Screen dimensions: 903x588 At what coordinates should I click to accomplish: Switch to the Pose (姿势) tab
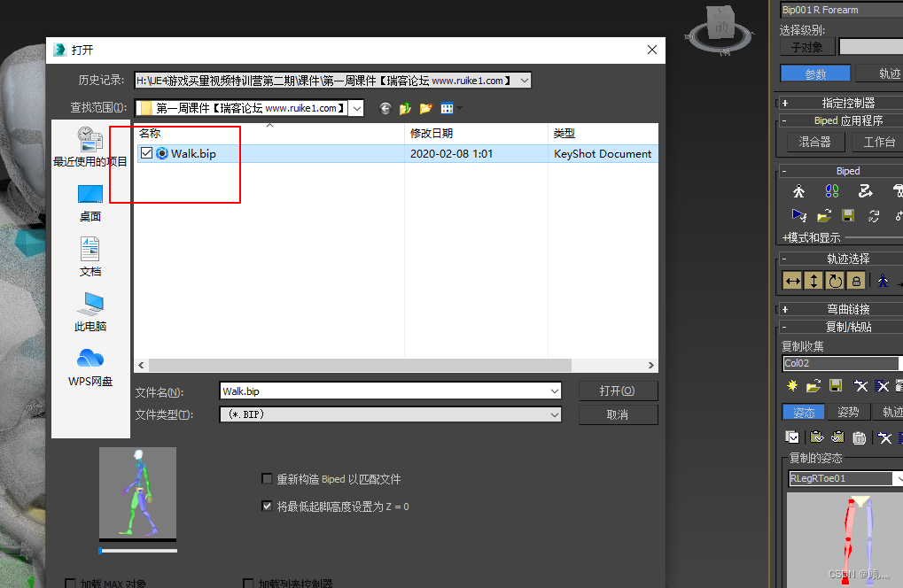[x=848, y=412]
